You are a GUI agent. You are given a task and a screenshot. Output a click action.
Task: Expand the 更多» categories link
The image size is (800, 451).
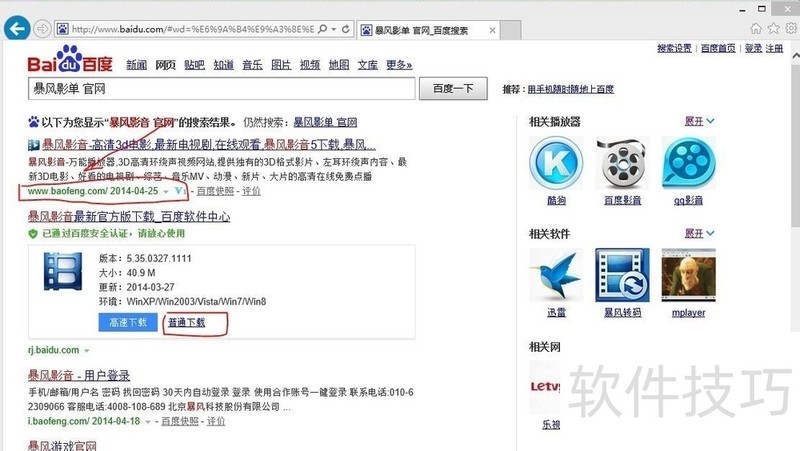click(399, 65)
